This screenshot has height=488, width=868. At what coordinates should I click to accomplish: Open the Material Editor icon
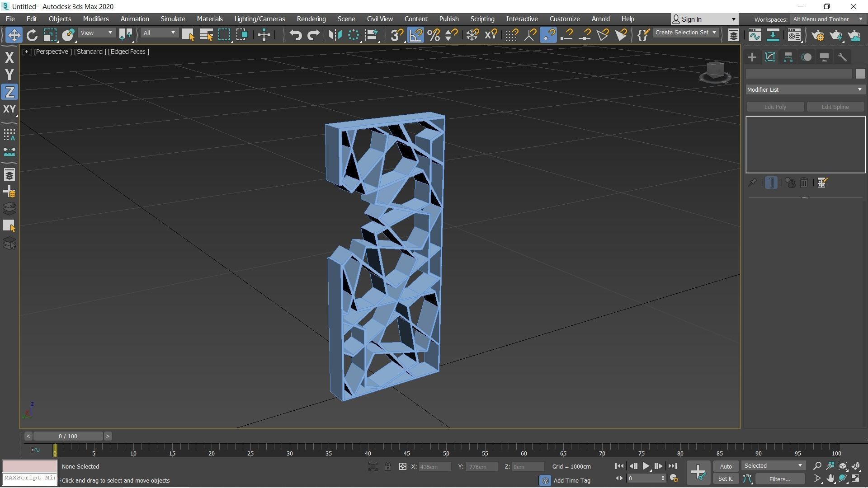click(x=794, y=35)
